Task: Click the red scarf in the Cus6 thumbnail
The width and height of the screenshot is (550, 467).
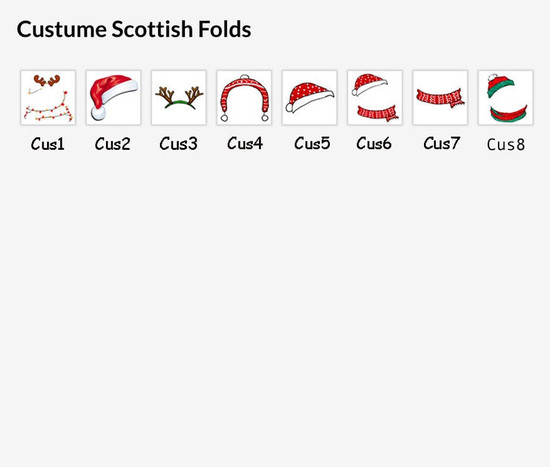Action: [377, 113]
